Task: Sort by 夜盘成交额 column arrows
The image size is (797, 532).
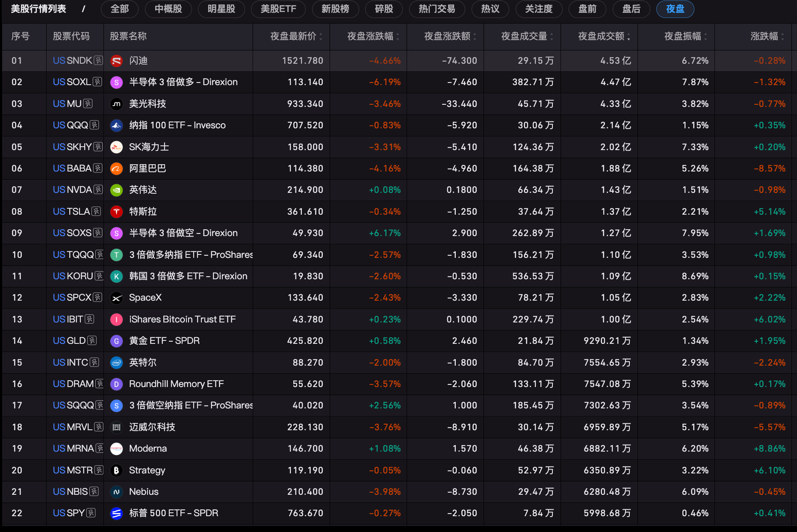Action: (629, 37)
